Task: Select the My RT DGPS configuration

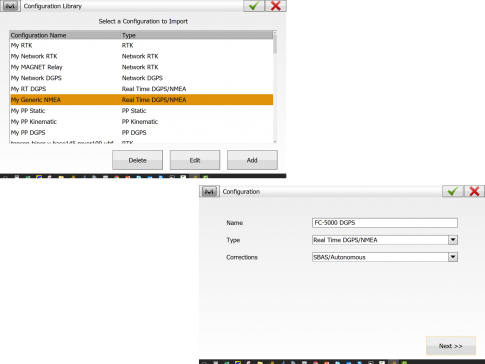Action: point(141,89)
